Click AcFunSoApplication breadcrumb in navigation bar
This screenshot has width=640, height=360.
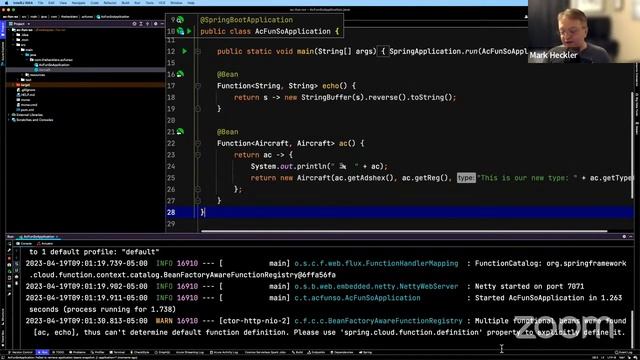point(113,17)
